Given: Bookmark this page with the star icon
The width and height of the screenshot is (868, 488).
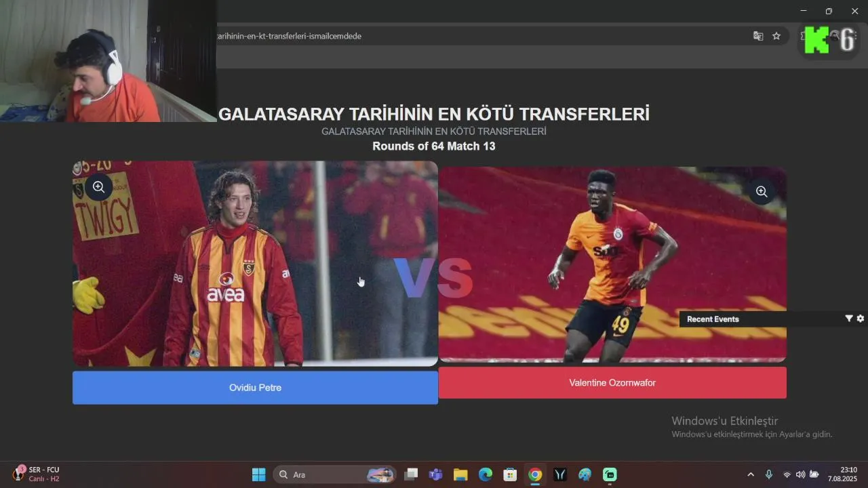Looking at the screenshot, I should (x=776, y=36).
